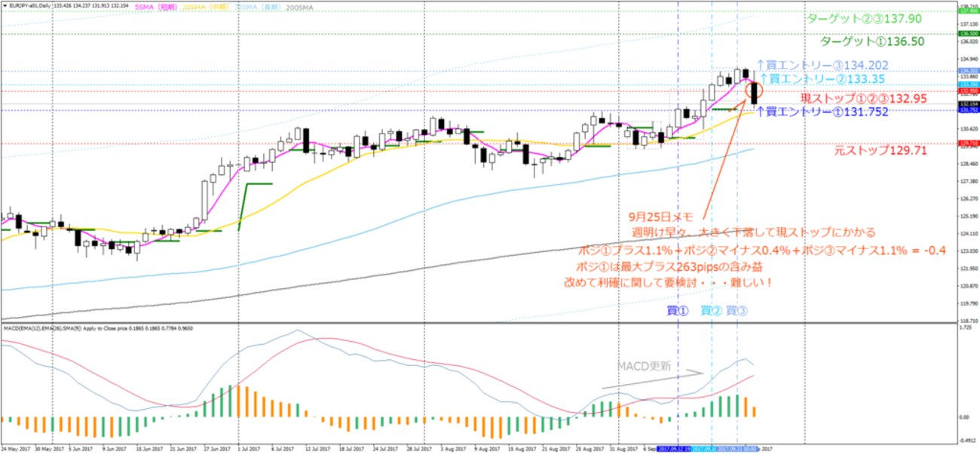
Task: Select the blue 131.752 entry price tag
Action: pyautogui.click(x=969, y=110)
